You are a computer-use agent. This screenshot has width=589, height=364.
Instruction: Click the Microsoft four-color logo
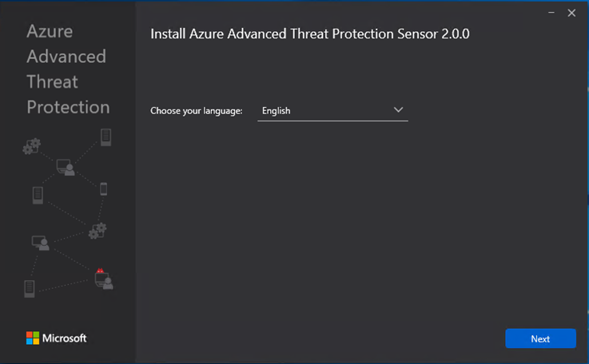pos(33,338)
